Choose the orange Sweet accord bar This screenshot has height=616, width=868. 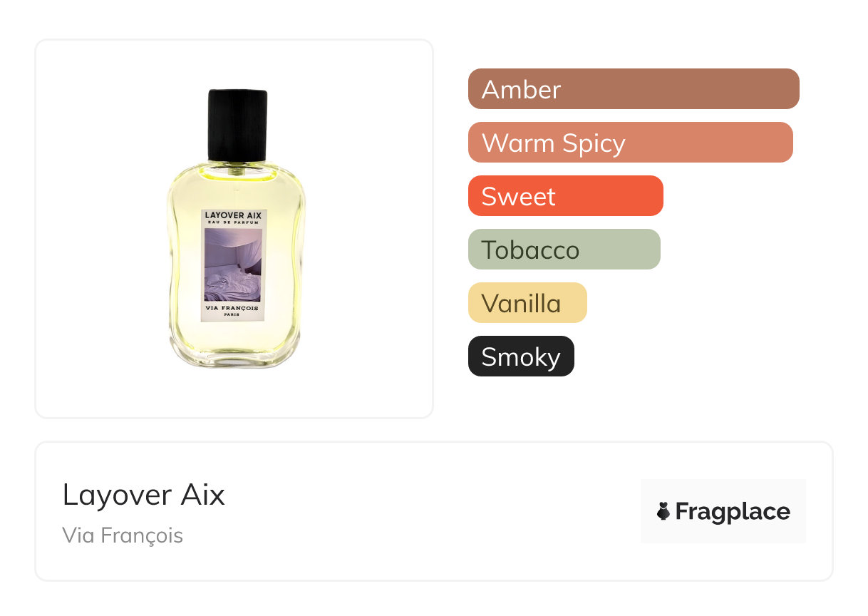click(566, 196)
